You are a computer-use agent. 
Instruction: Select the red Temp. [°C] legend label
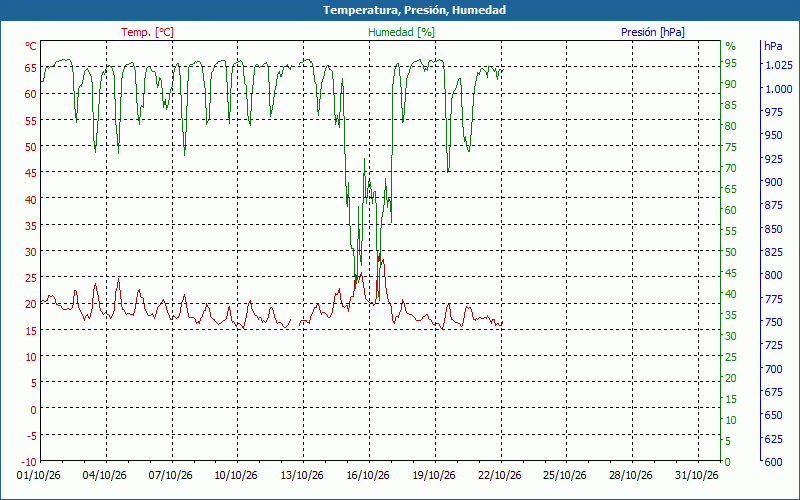point(147,32)
